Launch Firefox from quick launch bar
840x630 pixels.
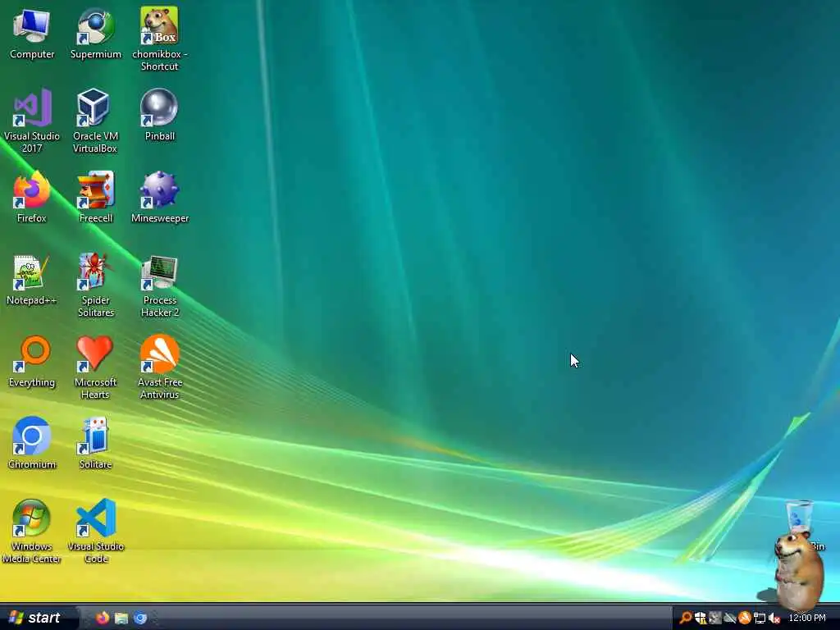point(102,619)
